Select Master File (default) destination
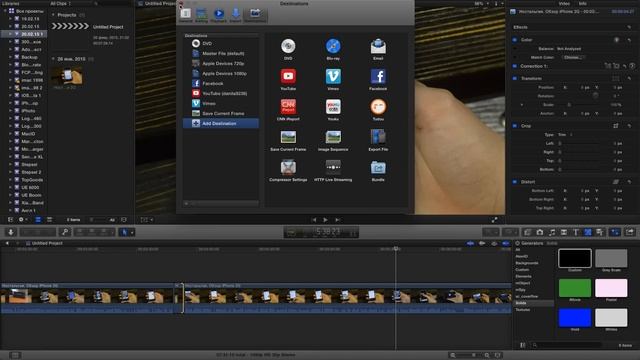This screenshot has width=640, height=360. 221,53
